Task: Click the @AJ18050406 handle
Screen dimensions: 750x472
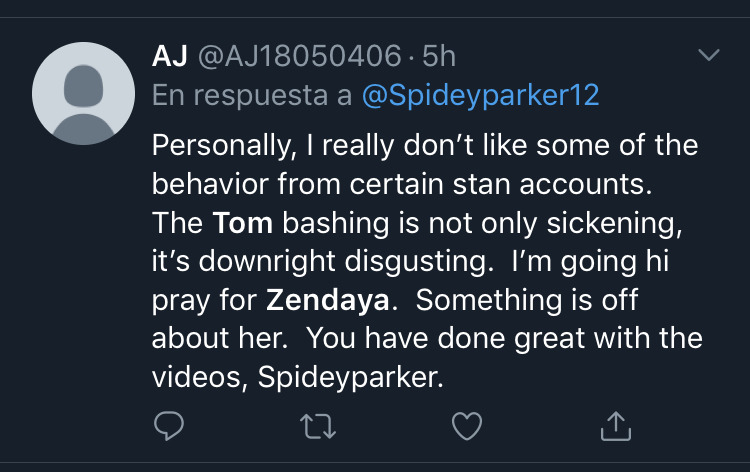Action: (x=299, y=56)
